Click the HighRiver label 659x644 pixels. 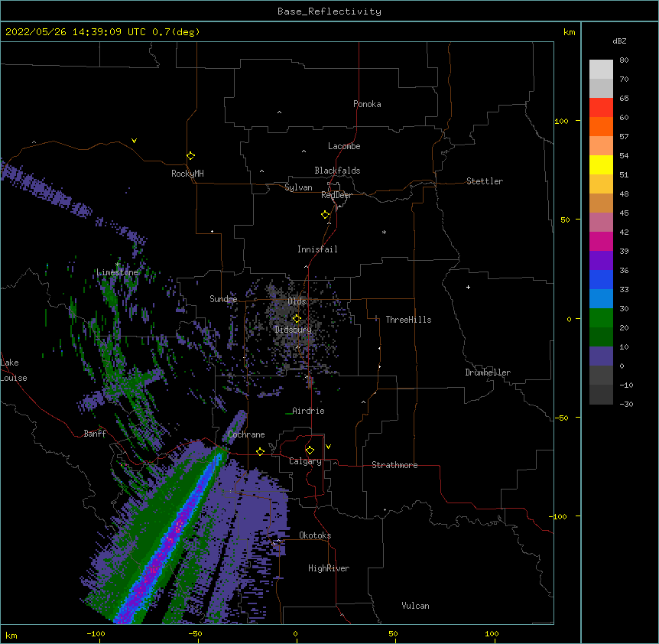(329, 568)
